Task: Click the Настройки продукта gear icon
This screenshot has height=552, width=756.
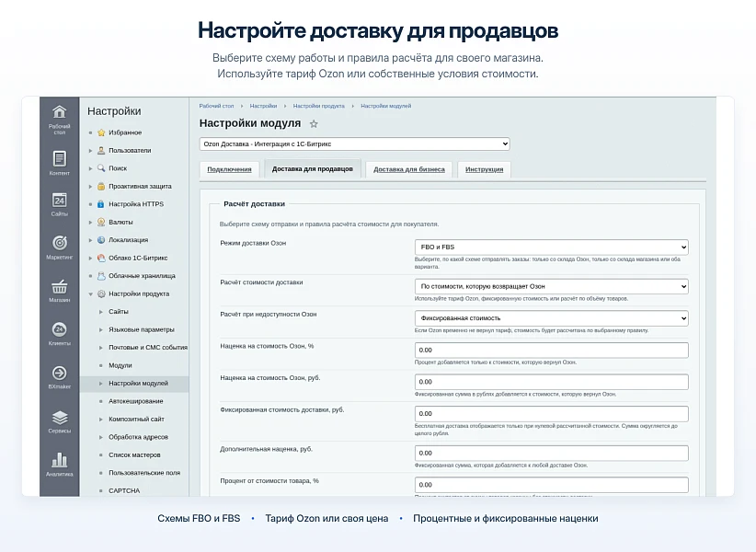Action: 101,293
